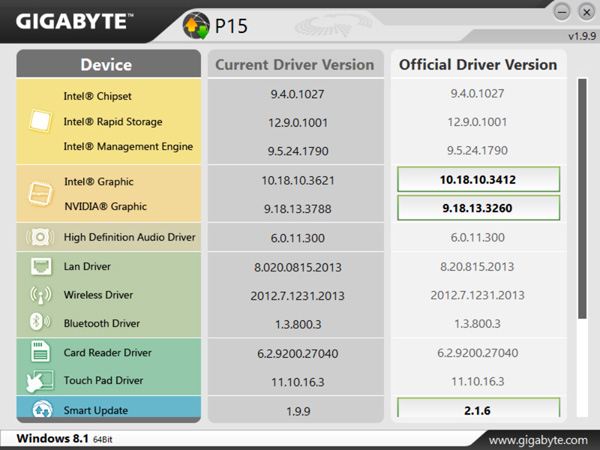Click the Touch Pad hand icon
The height and width of the screenshot is (450, 600).
click(x=40, y=381)
